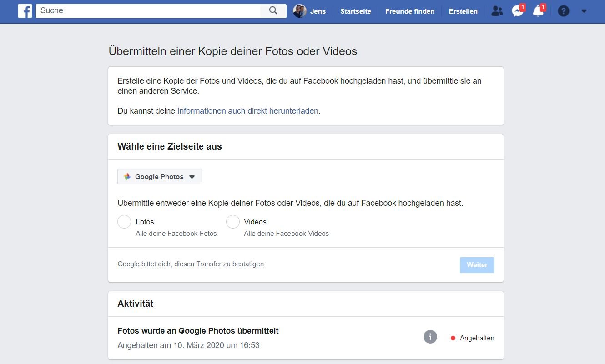Click the red Angehalten status indicator
This screenshot has width=605, height=364.
(x=453, y=338)
